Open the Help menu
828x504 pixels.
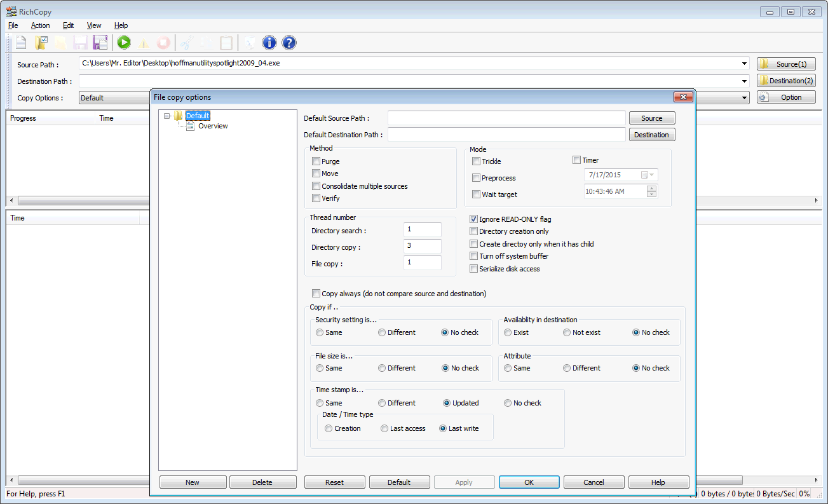(121, 25)
